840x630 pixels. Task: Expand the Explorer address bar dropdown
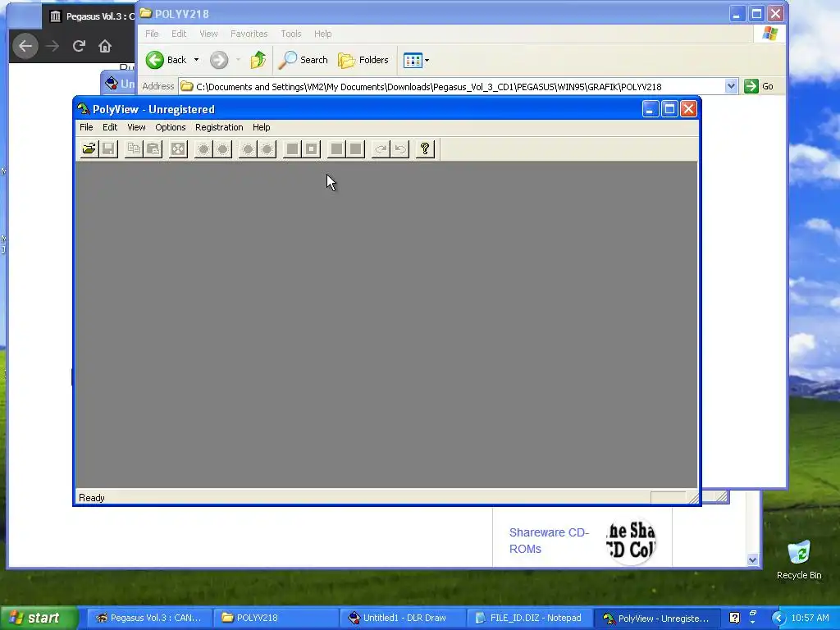click(x=731, y=86)
